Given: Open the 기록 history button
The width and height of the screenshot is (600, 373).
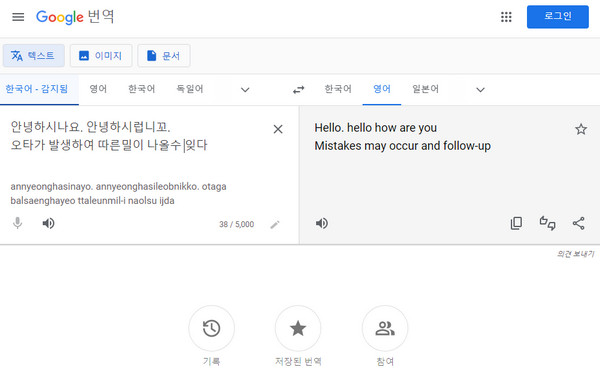Looking at the screenshot, I should point(211,328).
